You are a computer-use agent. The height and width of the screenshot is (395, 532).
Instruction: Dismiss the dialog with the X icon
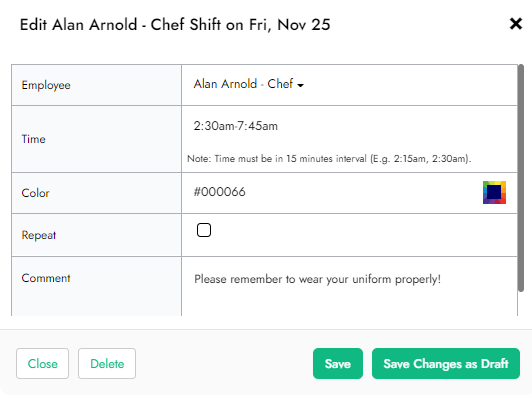[x=516, y=24]
